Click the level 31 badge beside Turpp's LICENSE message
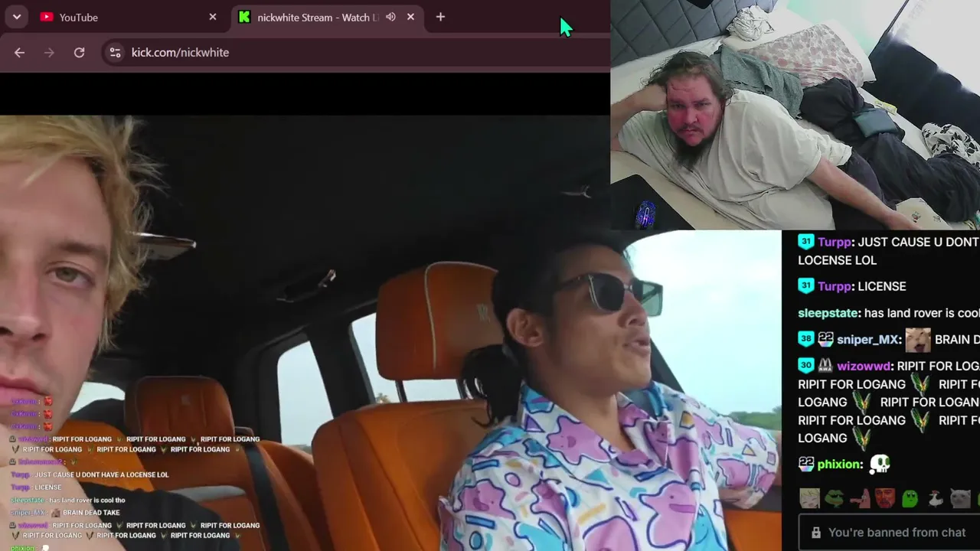This screenshot has width=980, height=551. 806,286
